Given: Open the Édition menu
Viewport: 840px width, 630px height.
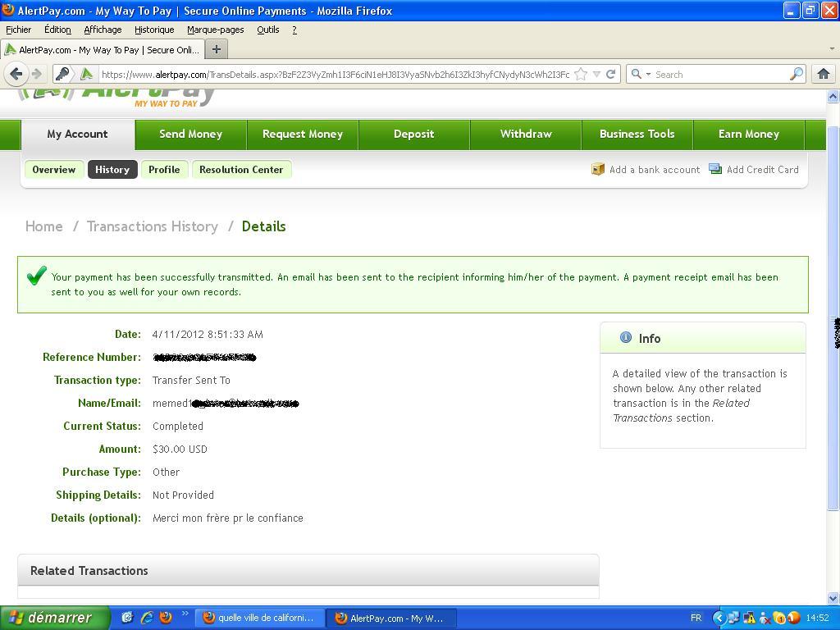Looking at the screenshot, I should point(57,30).
